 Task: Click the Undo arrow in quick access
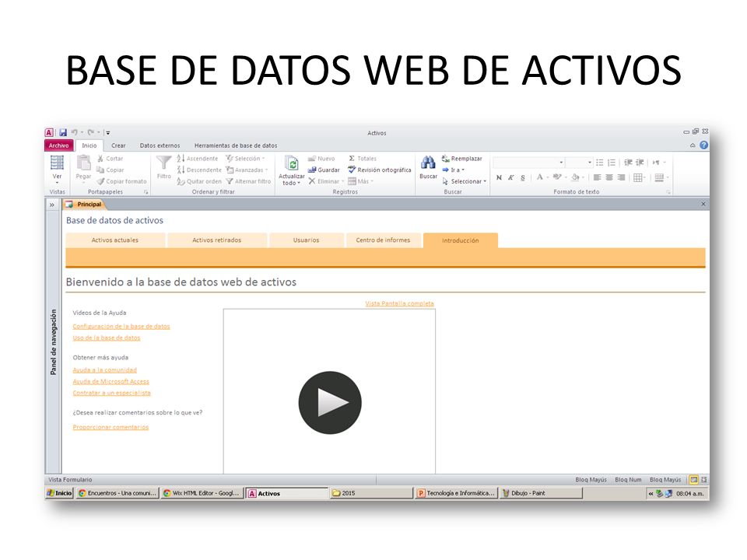click(x=75, y=132)
